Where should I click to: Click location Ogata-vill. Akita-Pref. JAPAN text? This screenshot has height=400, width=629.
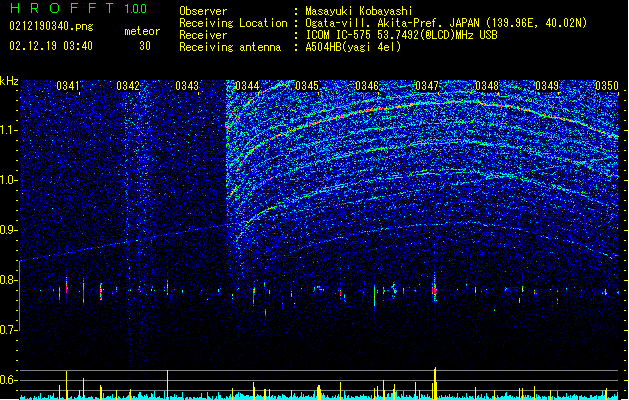pyautogui.click(x=446, y=23)
